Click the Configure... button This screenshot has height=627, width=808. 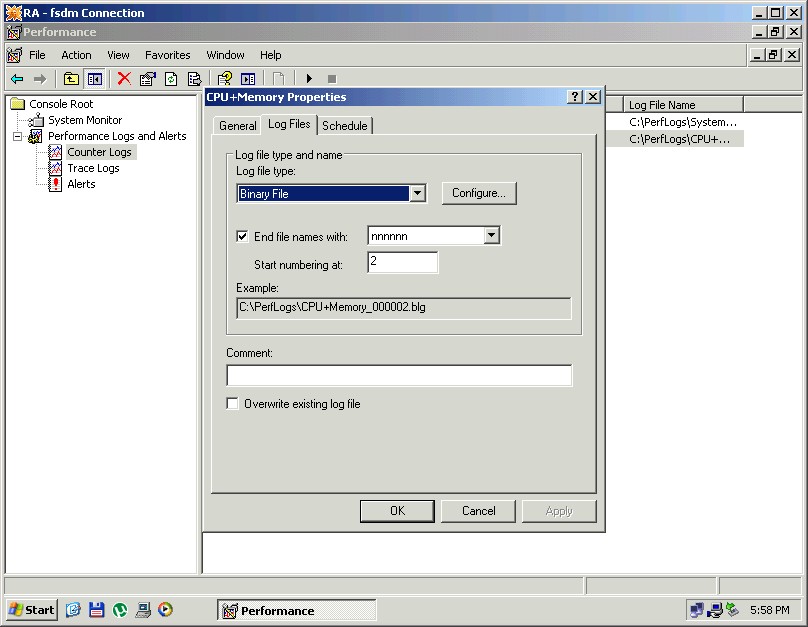click(479, 193)
